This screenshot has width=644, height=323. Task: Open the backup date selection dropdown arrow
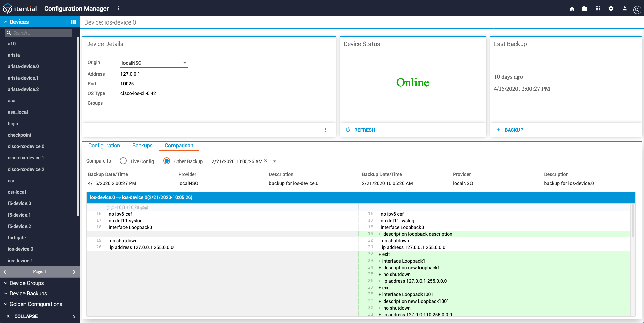pos(275,161)
